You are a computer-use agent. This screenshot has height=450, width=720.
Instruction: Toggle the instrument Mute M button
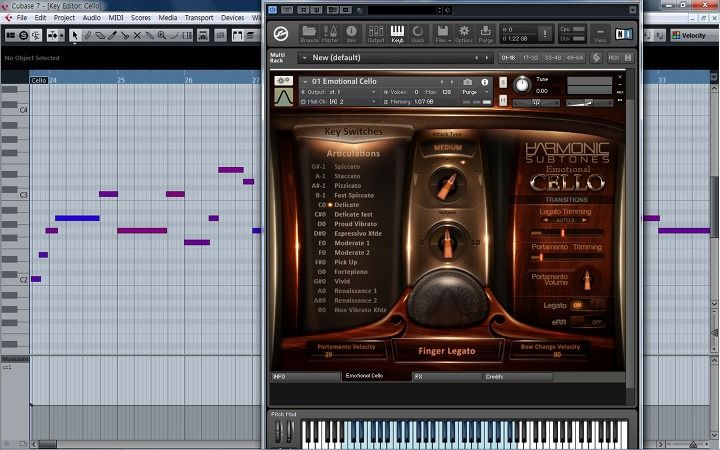coord(503,100)
